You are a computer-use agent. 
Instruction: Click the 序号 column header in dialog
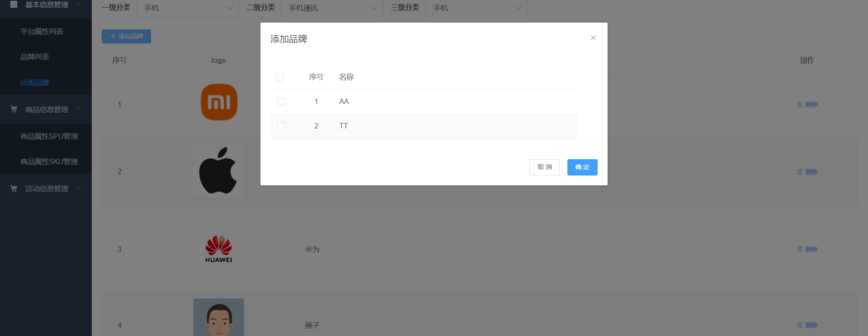pyautogui.click(x=316, y=77)
